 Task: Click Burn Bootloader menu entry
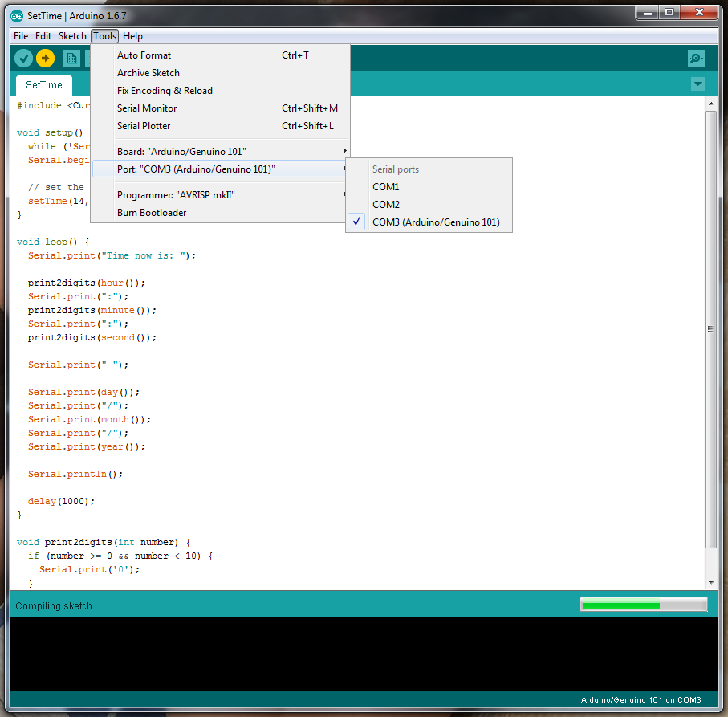pos(152,213)
